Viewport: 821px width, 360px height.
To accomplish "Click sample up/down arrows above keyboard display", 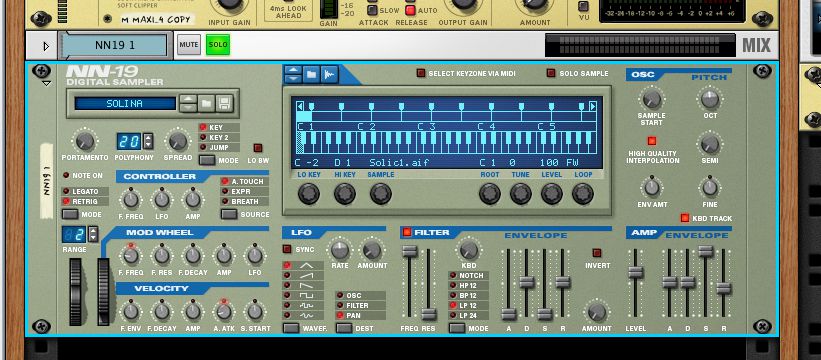I will pos(293,74).
